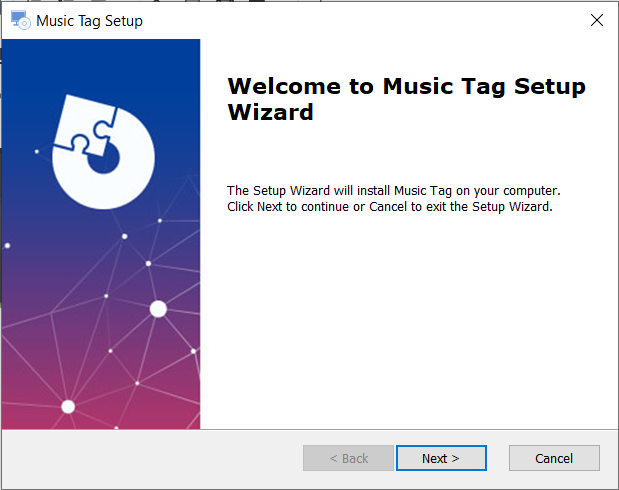619x490 pixels.
Task: Click the word "Wizard" in the heading
Action: (x=270, y=112)
